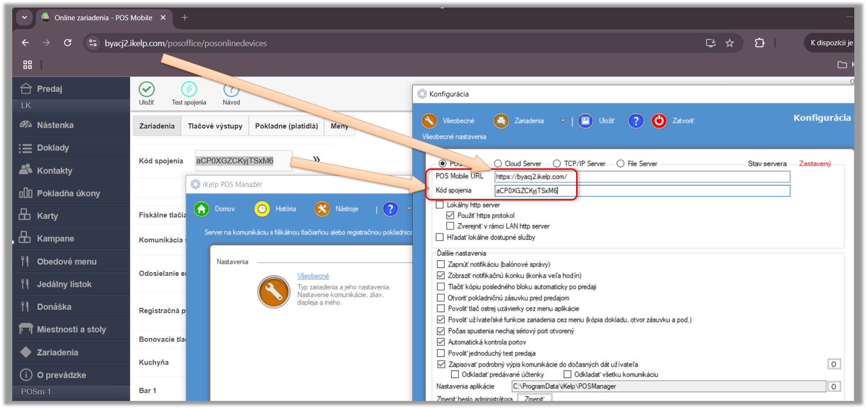Open História clock icon
Screen dimensions: 868x408
click(x=262, y=208)
